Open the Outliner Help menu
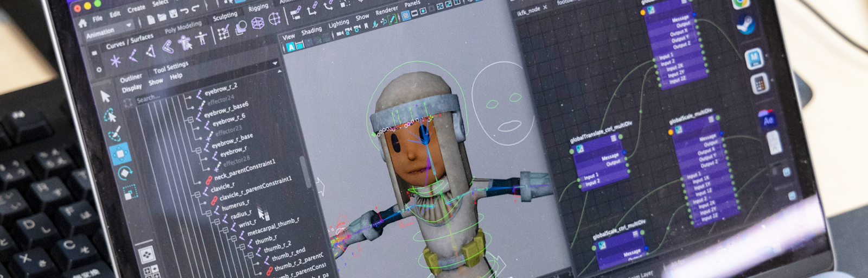 [x=176, y=76]
